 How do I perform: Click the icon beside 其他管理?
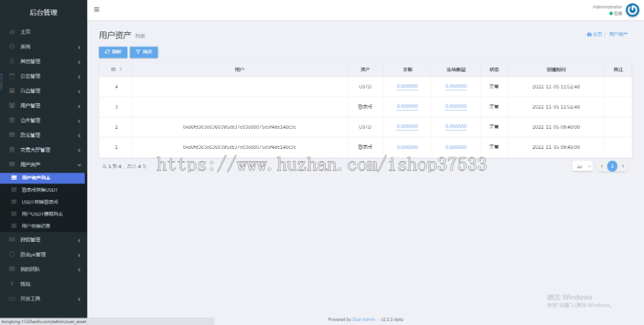tap(12, 62)
